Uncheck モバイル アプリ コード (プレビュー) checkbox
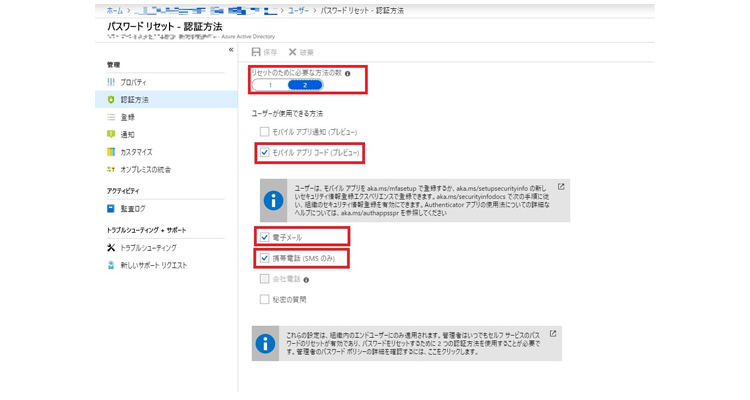This screenshot has width=750, height=400. point(265,153)
